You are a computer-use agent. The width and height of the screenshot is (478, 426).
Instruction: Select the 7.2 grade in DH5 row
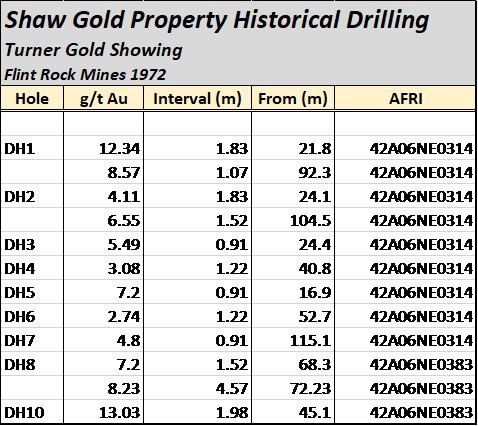[128, 293]
